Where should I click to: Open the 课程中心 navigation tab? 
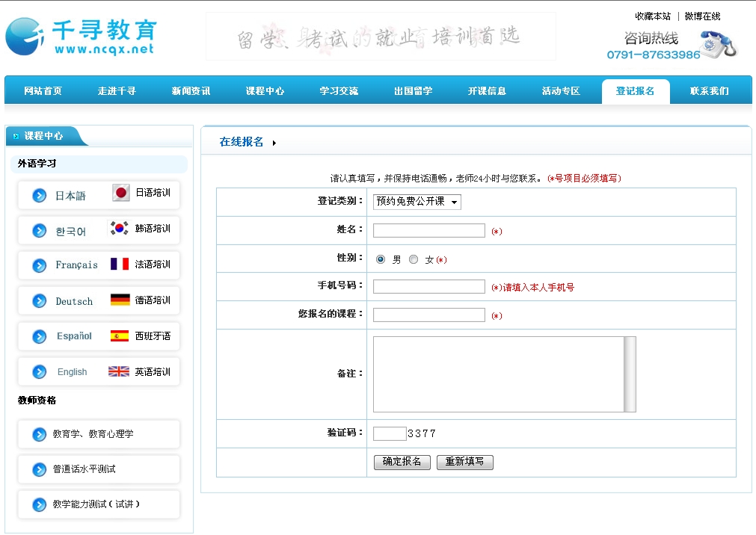click(x=265, y=91)
